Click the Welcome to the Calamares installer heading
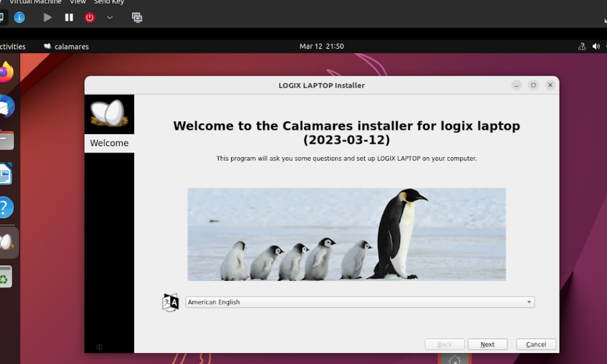This screenshot has height=364, width=607. (347, 133)
